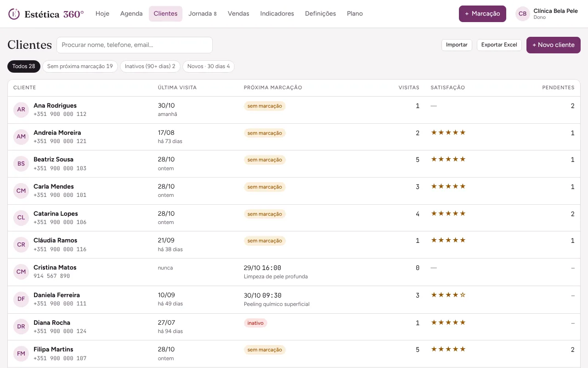Image resolution: width=588 pixels, height=368 pixels.
Task: Click 'Limpeza de pele profunda' text
Action: click(x=276, y=276)
